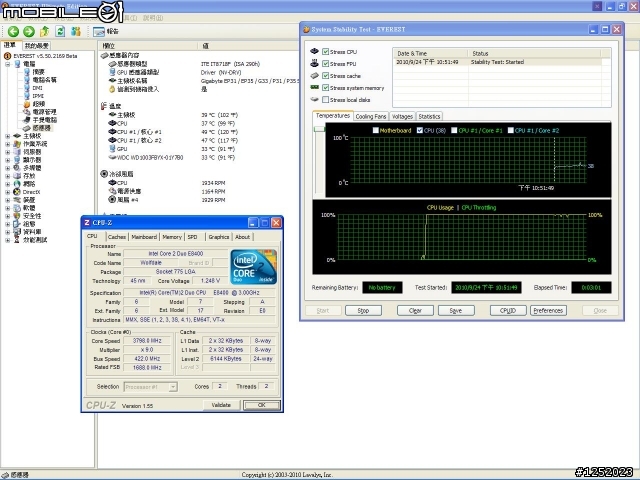Click the EVEREST v5.50 root tree icon
640x480 pixels.
[x=7, y=56]
